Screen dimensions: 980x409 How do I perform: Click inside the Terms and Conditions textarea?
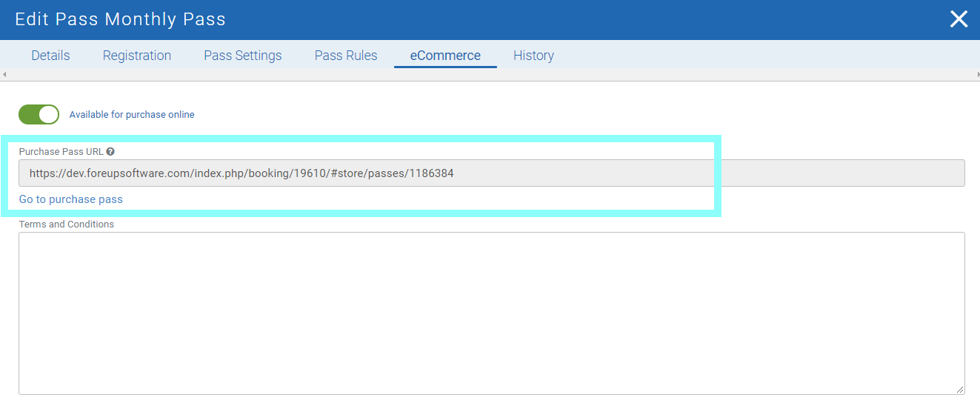[491, 313]
